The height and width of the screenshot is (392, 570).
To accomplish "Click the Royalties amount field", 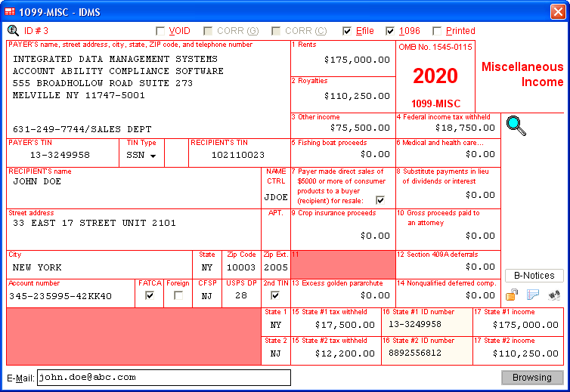I will pyautogui.click(x=343, y=96).
